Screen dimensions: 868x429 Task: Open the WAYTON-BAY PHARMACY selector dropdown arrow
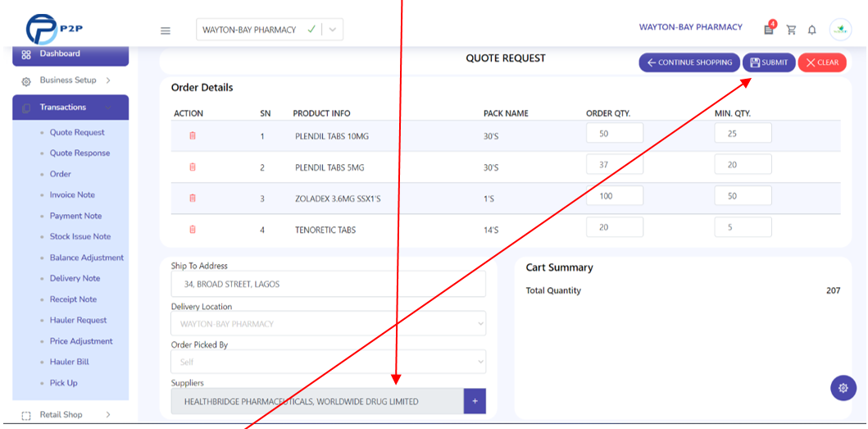(x=332, y=30)
